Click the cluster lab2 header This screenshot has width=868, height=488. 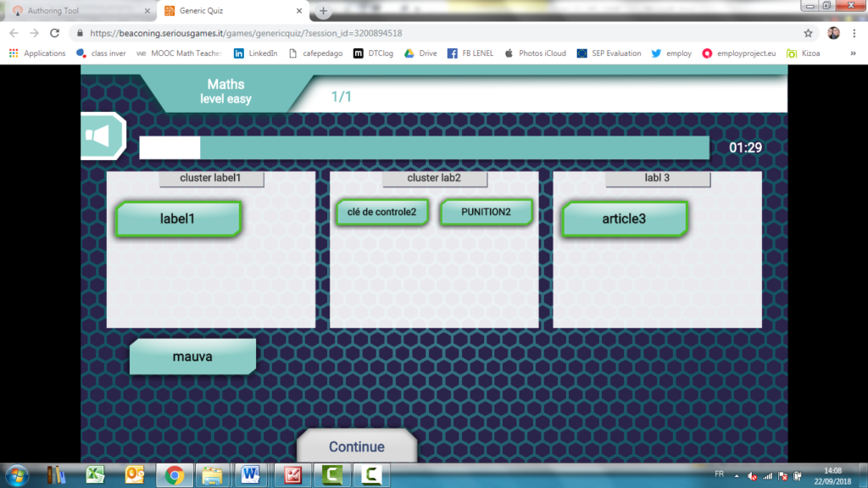tap(435, 178)
